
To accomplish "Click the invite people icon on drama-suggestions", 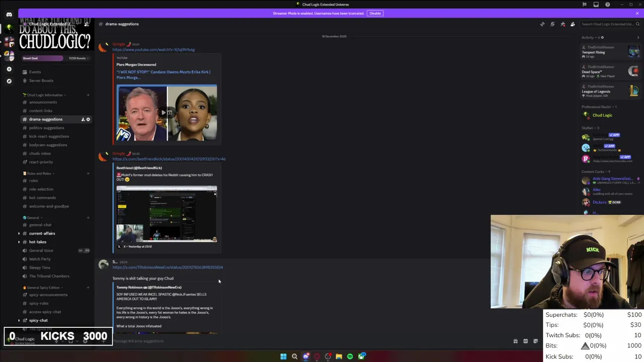I will [83, 119].
